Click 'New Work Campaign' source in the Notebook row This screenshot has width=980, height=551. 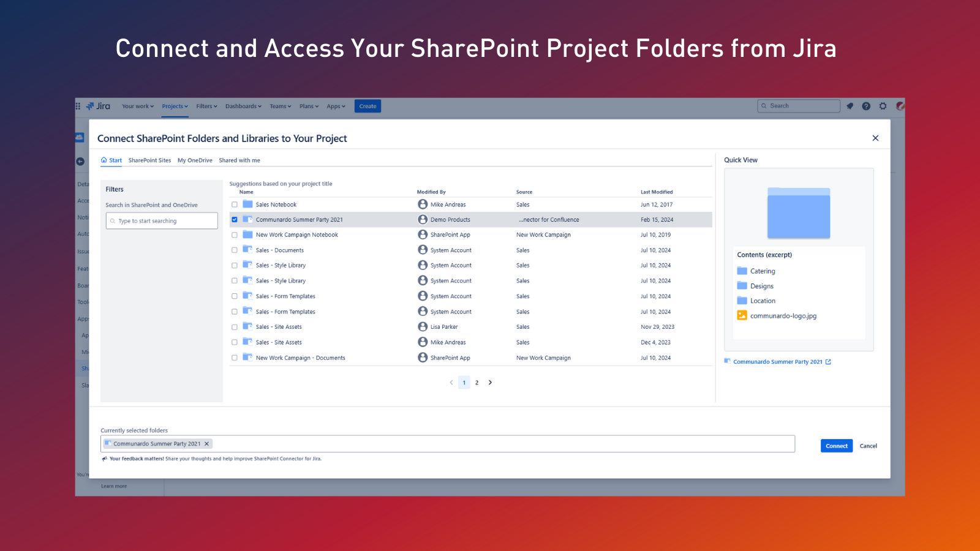point(543,235)
